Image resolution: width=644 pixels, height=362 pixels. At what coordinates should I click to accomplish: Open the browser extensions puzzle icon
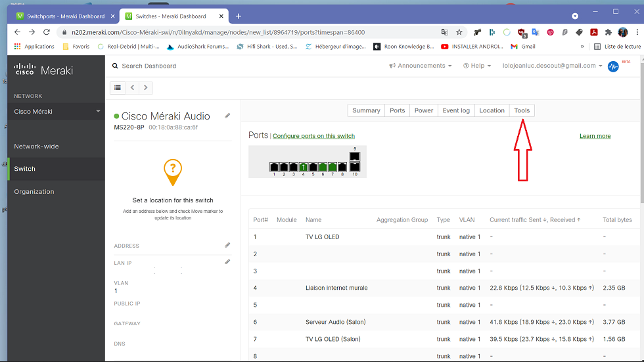pyautogui.click(x=609, y=32)
